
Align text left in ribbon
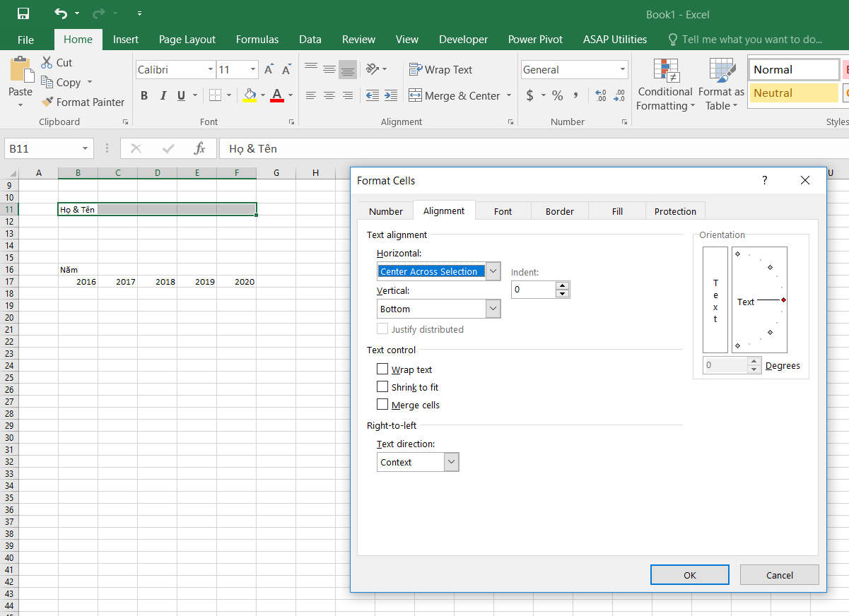311,95
